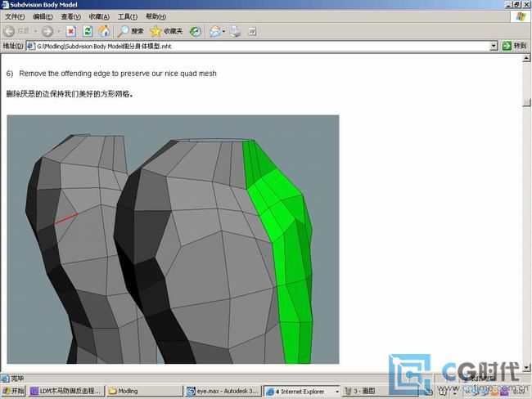This screenshot has height=399, width=532.
Task: Click the Print toolbar icon
Action: pos(235,32)
